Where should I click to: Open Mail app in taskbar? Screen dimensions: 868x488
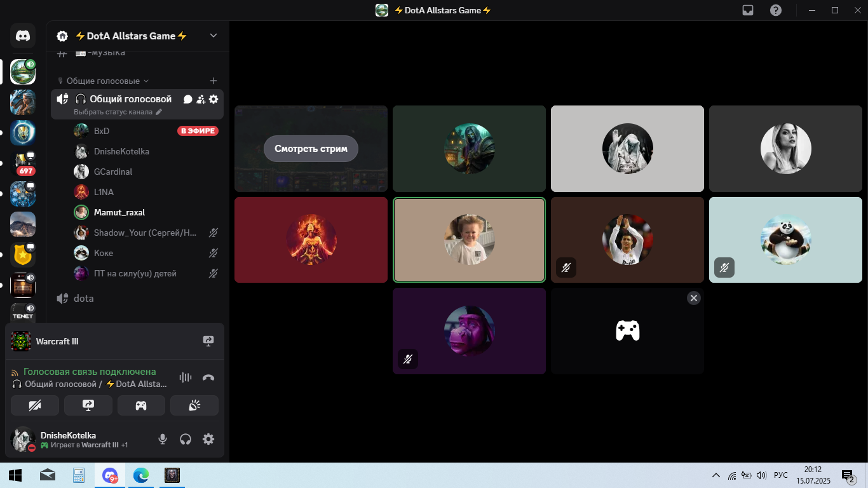48,475
